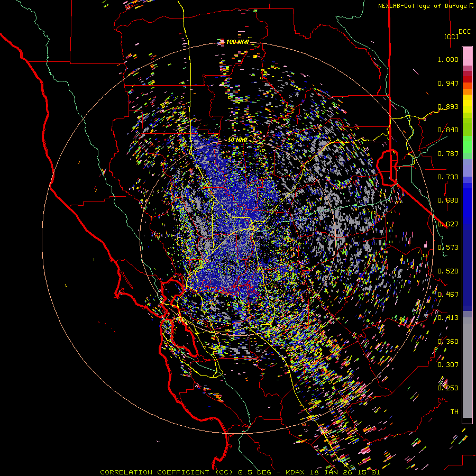The height and width of the screenshot is (476, 476).
Task: Click the DCC label above the color scale
Action: [464, 32]
